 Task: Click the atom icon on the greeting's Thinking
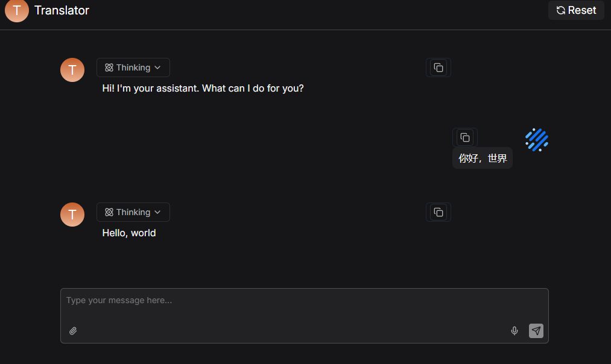click(109, 67)
